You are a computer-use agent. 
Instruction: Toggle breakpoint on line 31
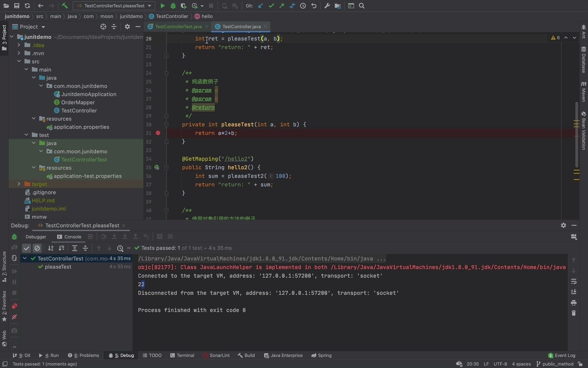click(x=158, y=133)
